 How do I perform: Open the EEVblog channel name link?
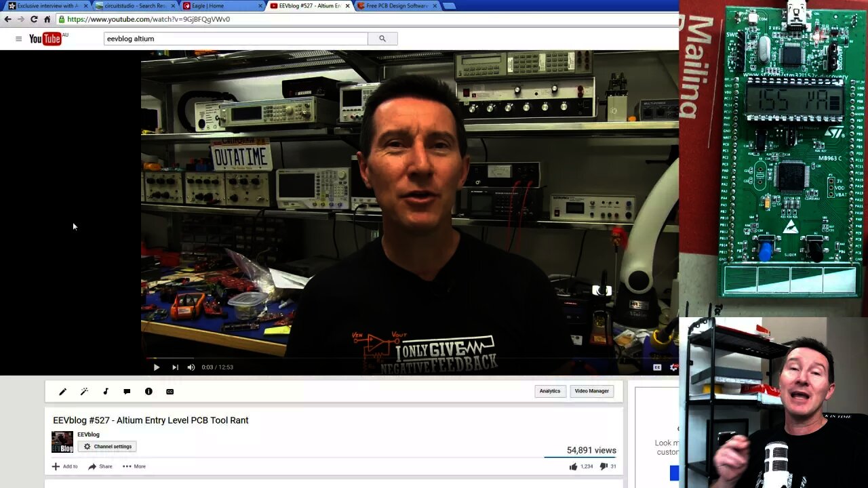[88, 434]
